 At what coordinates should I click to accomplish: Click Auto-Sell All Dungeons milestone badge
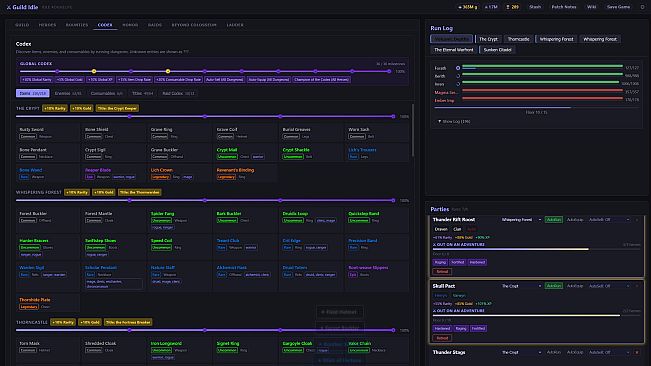(x=224, y=80)
